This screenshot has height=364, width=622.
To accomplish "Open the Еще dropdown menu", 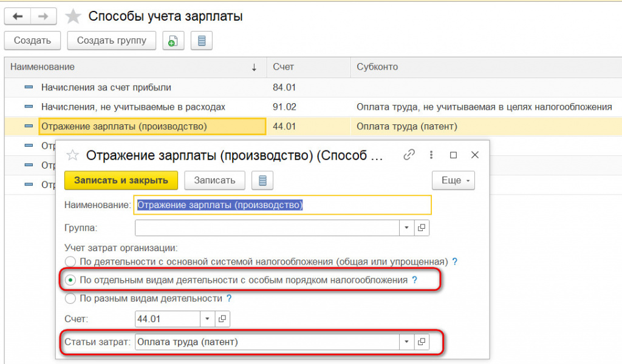I will (453, 180).
